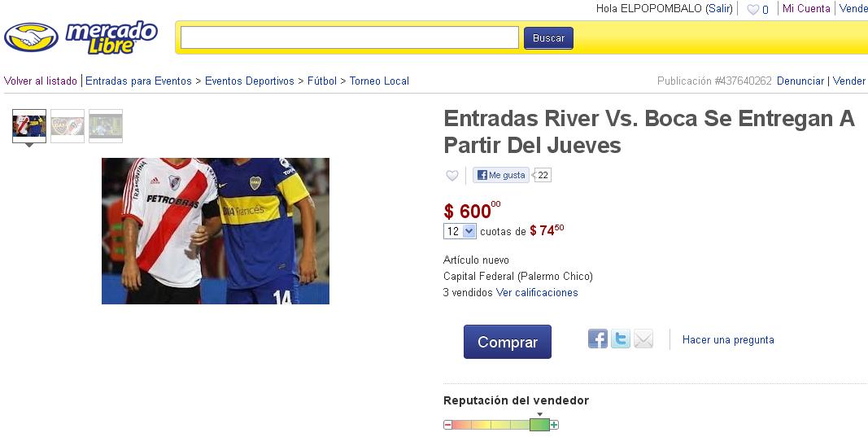Click the red minus reputation icon
This screenshot has width=868, height=437.
click(448, 425)
